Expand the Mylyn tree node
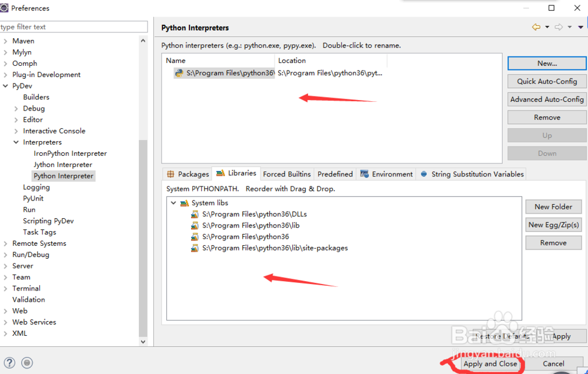The width and height of the screenshot is (588, 374). pyautogui.click(x=5, y=52)
